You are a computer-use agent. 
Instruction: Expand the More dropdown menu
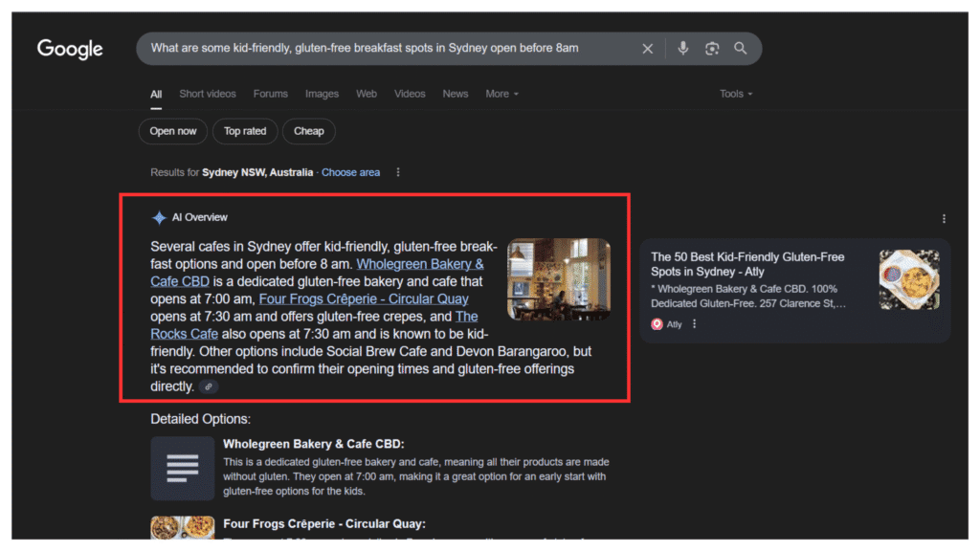(x=501, y=94)
